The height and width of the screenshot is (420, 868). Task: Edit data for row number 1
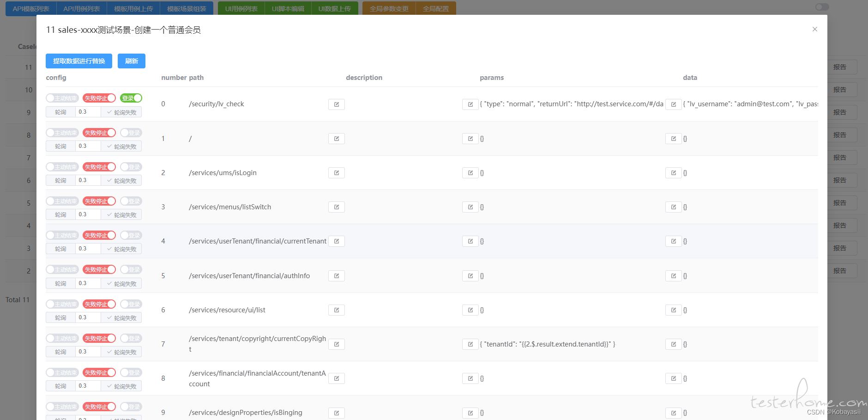(673, 139)
